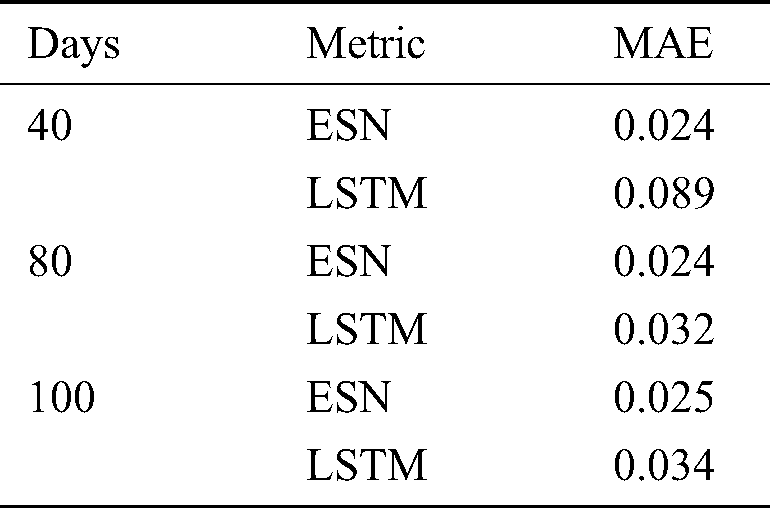The width and height of the screenshot is (770, 508).
Task: Click the 0.024 value in the 40 days row
Action: pos(663,126)
